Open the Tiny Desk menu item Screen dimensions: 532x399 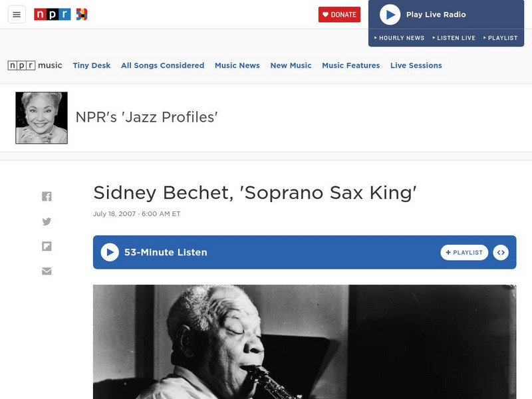pyautogui.click(x=92, y=66)
